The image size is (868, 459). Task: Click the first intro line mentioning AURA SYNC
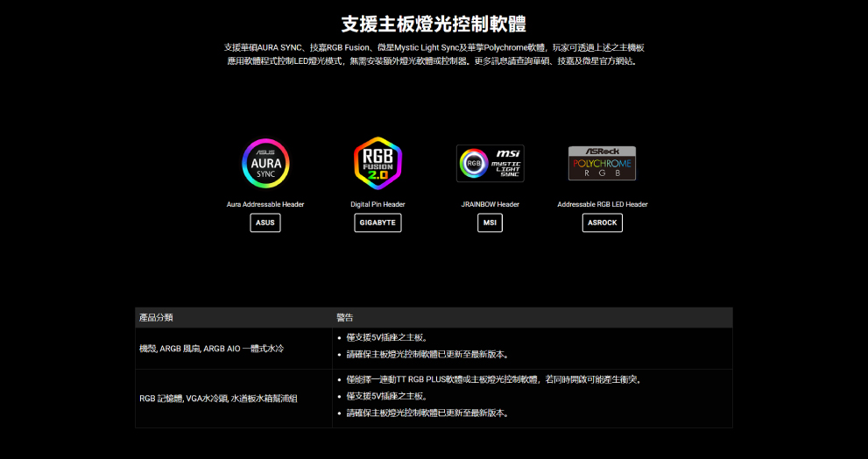[434, 47]
